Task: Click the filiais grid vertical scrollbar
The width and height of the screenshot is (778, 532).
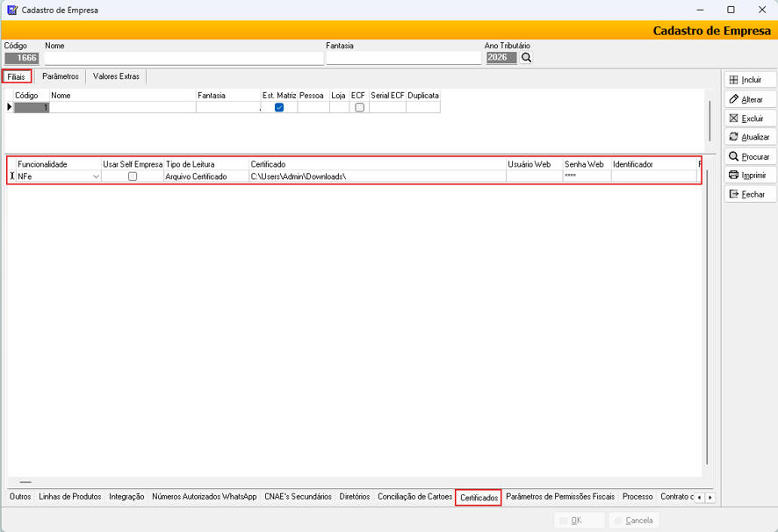Action: click(x=710, y=120)
